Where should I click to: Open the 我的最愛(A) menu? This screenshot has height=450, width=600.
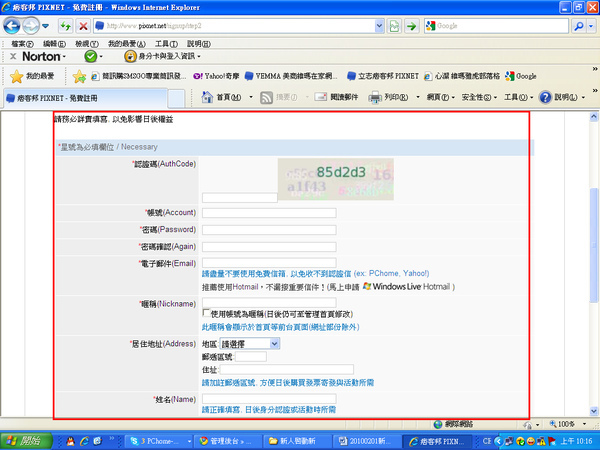127,44
